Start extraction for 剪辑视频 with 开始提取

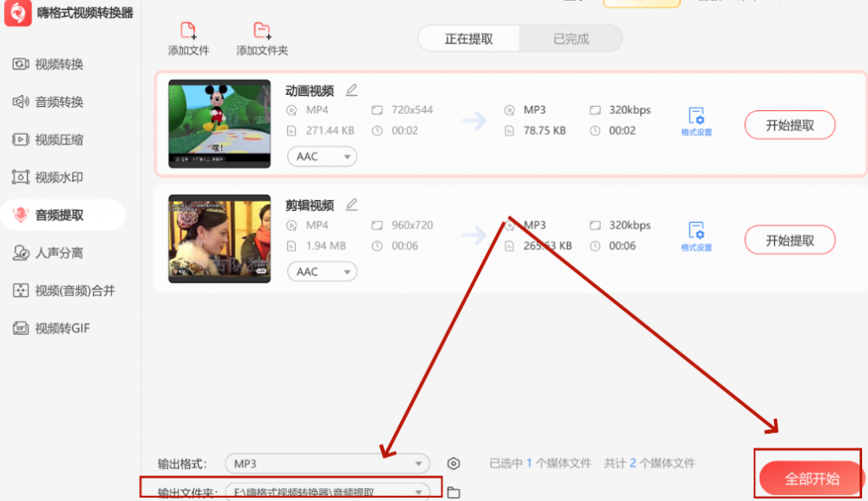coord(789,240)
